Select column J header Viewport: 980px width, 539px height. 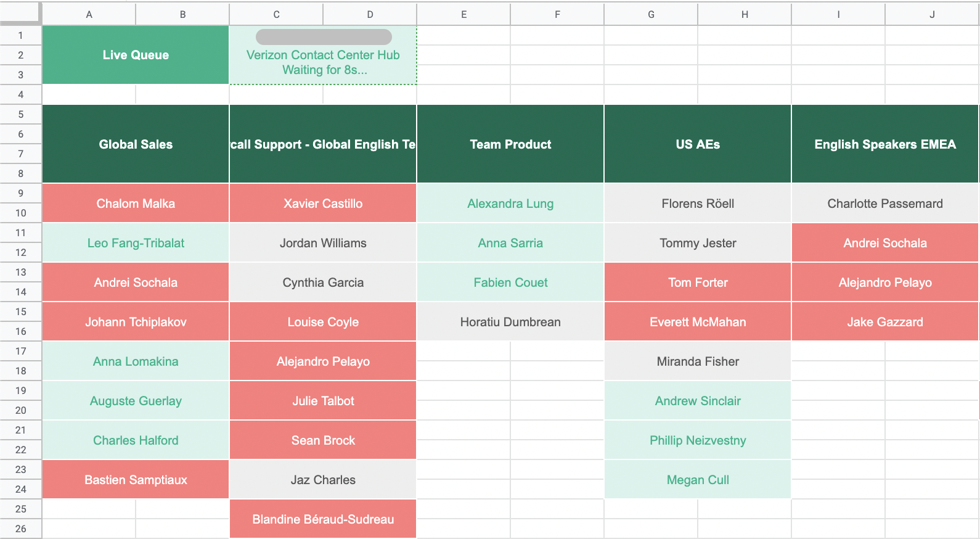pos(932,14)
